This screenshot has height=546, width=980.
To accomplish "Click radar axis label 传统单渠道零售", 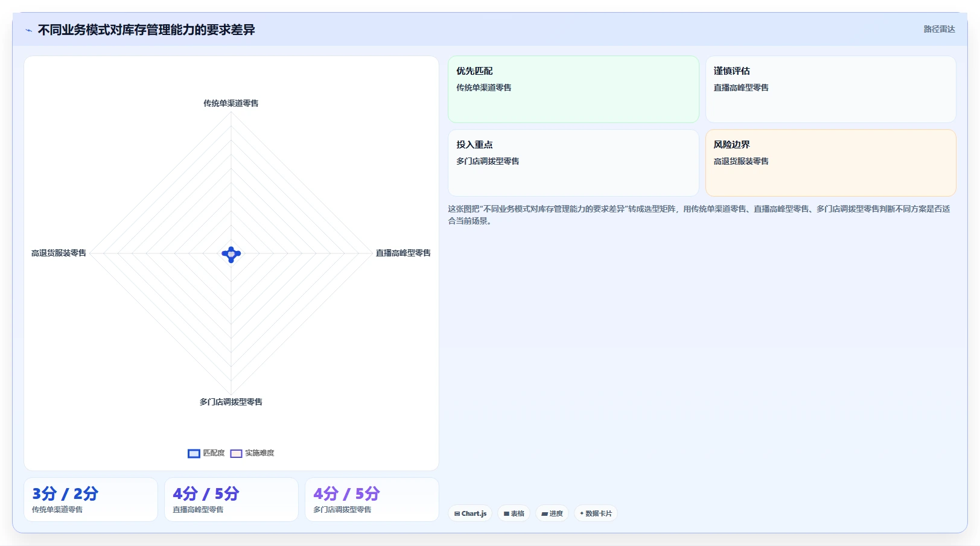I will tap(231, 103).
